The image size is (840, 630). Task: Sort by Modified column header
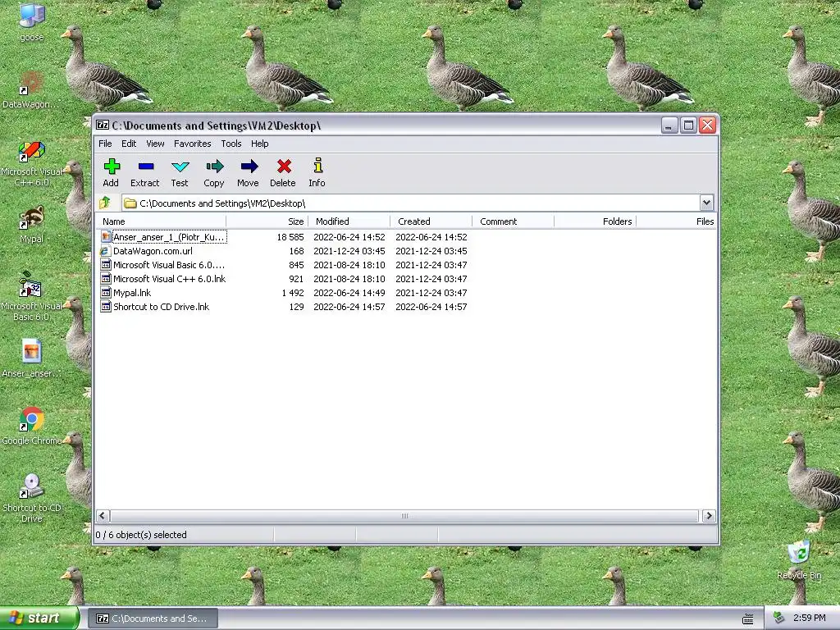pyautogui.click(x=349, y=221)
